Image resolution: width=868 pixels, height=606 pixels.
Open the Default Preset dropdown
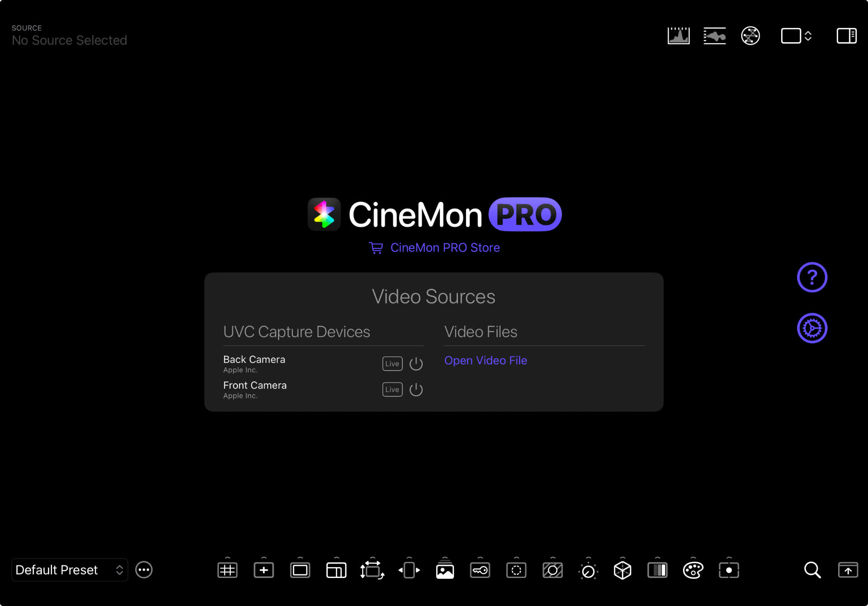tap(69, 570)
